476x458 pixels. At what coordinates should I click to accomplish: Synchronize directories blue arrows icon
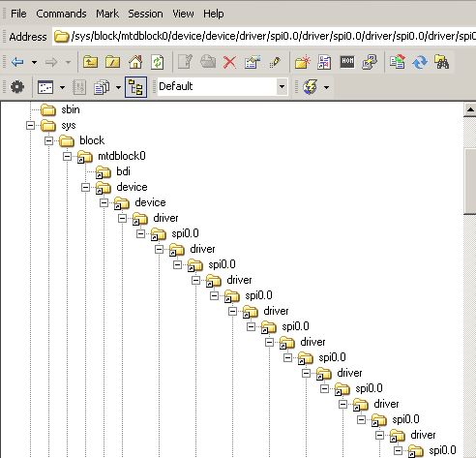click(420, 62)
